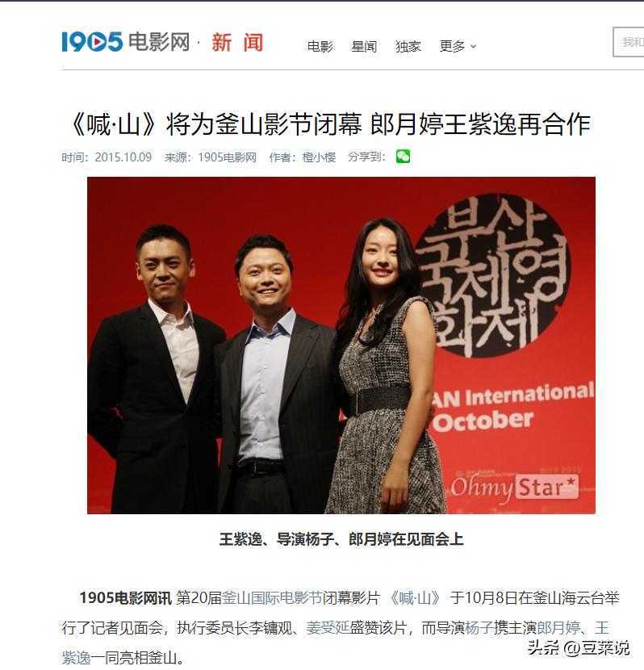Click the 1905 电影网 logo
Screen dimensions: 644x670
click(x=126, y=42)
